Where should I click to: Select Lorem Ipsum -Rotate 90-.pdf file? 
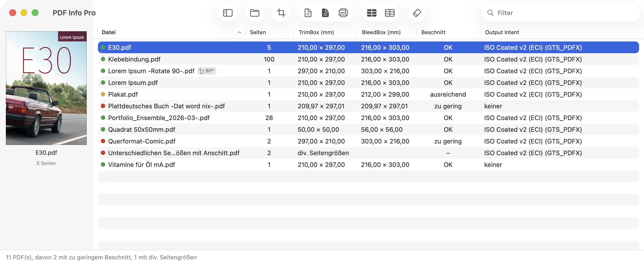pos(151,71)
